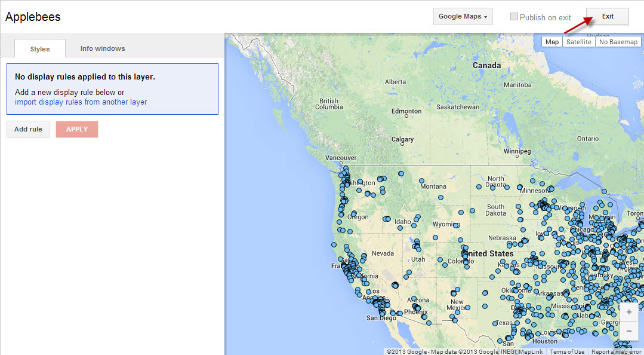Click the Montana state label
Viewport: 644px width, 355px height.
tap(433, 186)
